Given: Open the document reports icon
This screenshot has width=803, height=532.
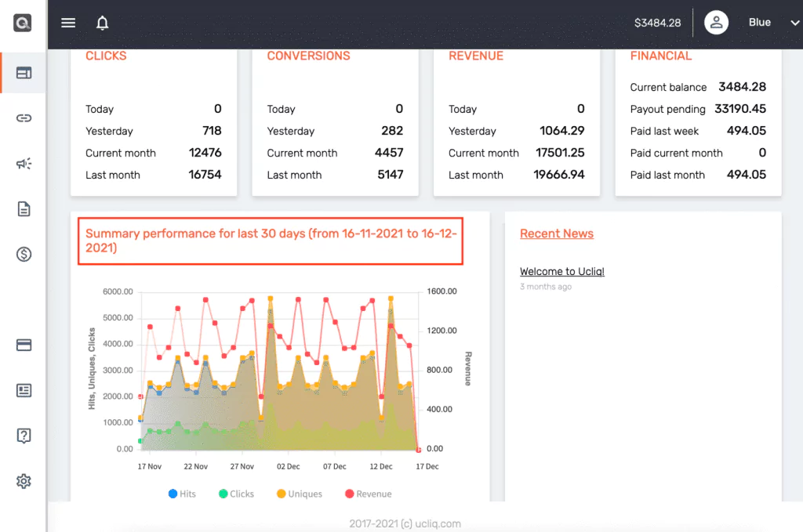Looking at the screenshot, I should click(x=24, y=209).
